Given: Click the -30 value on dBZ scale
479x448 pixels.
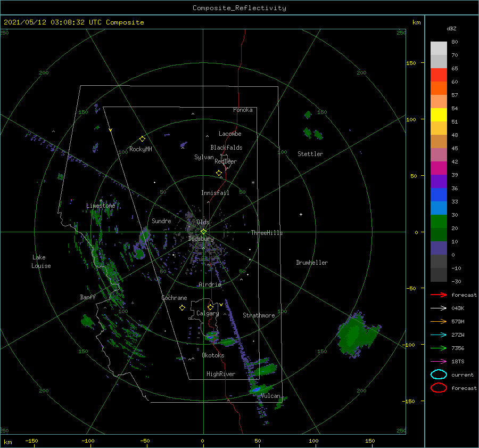Looking at the screenshot, I should (456, 281).
